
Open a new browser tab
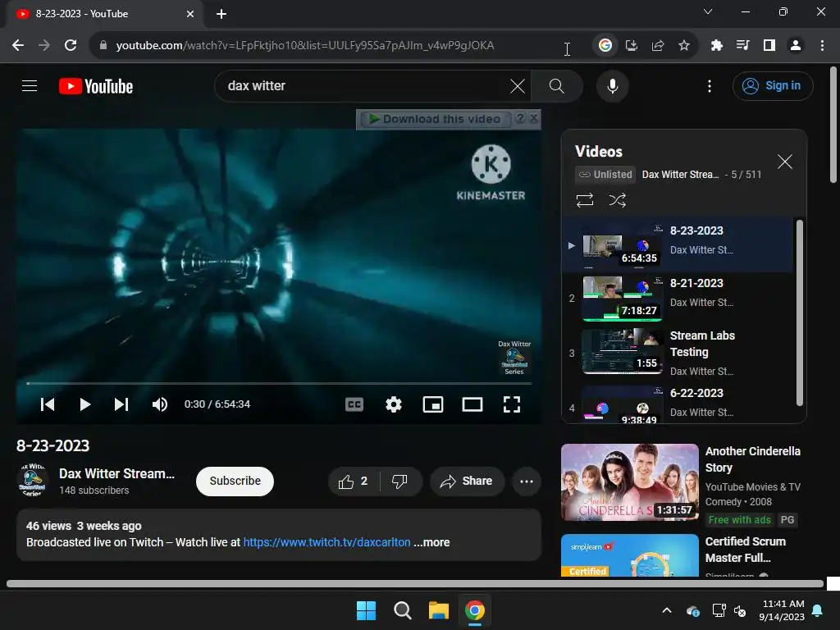(x=221, y=14)
